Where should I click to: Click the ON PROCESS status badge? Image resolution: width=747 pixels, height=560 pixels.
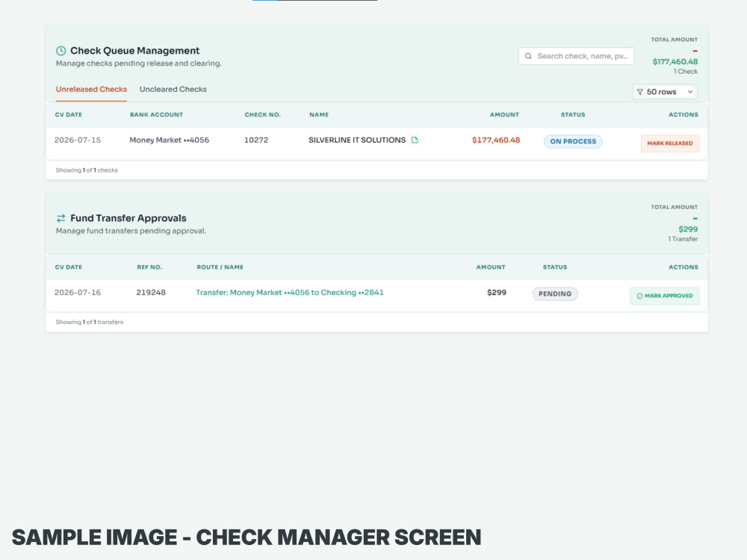[573, 141]
